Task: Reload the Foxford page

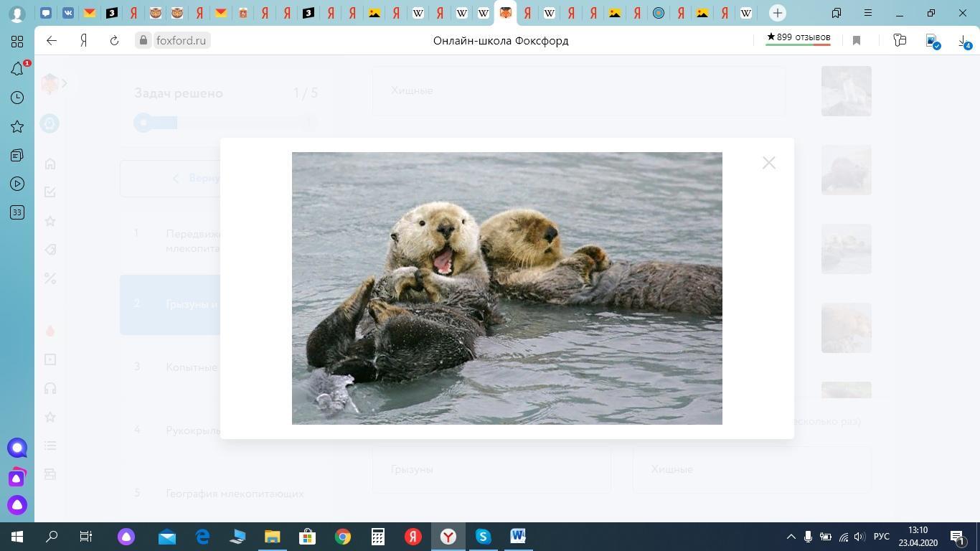Action: (x=114, y=41)
